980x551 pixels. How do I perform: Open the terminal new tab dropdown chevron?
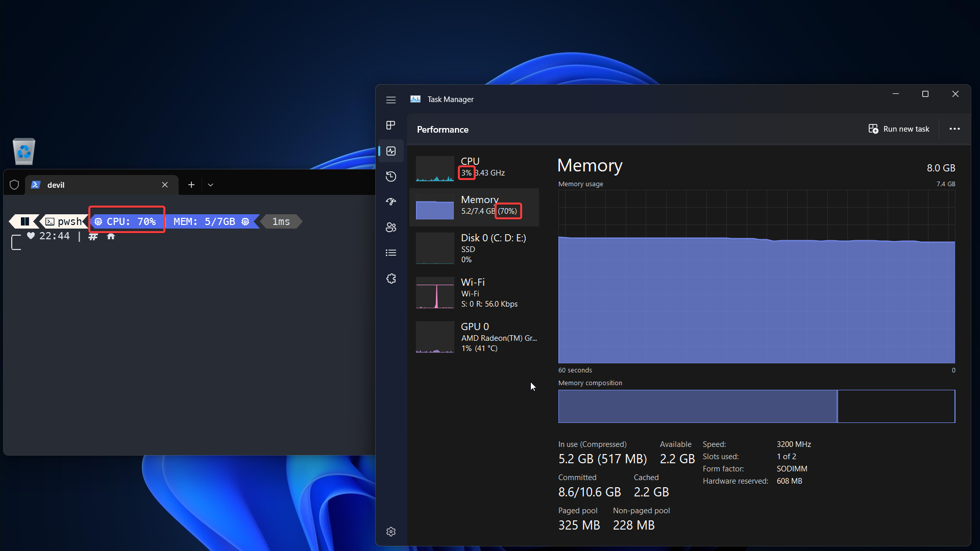pyautogui.click(x=210, y=185)
